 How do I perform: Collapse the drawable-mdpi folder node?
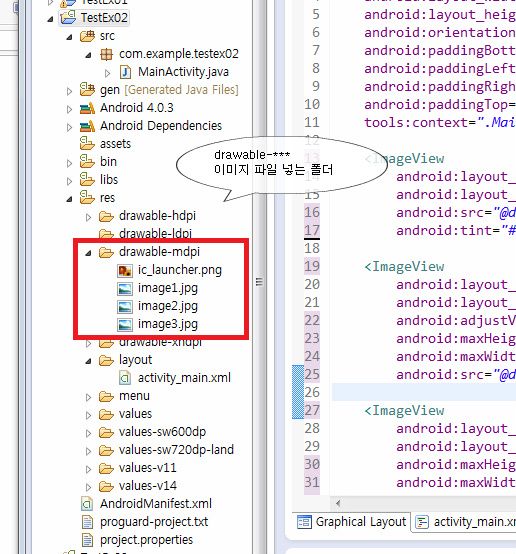point(89,253)
